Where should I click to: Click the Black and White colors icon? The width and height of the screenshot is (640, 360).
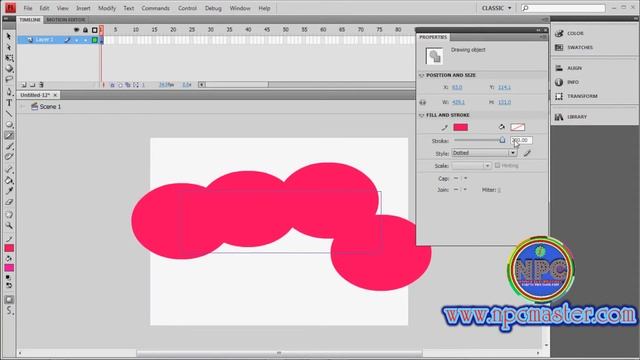(x=8, y=278)
